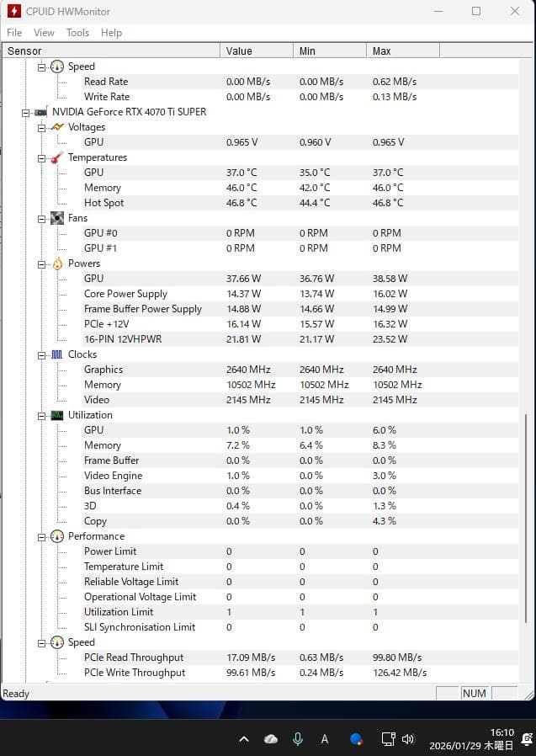
Task: Collapse the Temperatures section
Action: click(41, 157)
